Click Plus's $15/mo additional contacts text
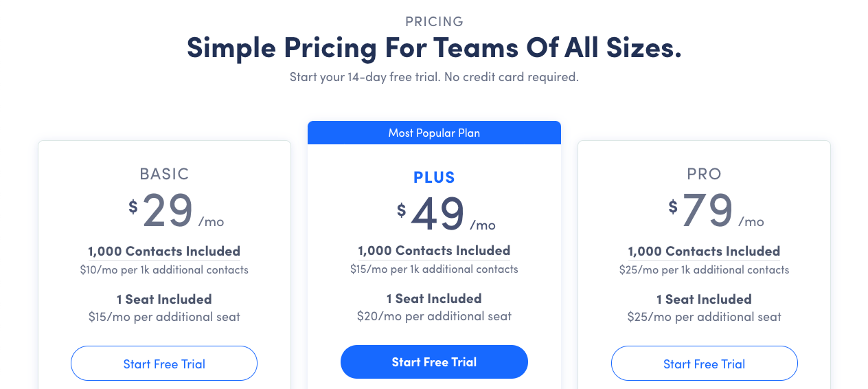868x389 pixels. point(434,269)
